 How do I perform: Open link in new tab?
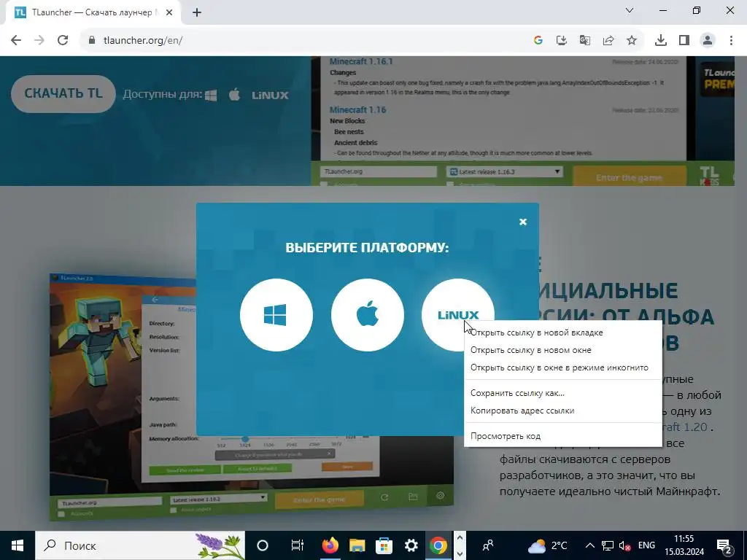[x=563, y=332]
